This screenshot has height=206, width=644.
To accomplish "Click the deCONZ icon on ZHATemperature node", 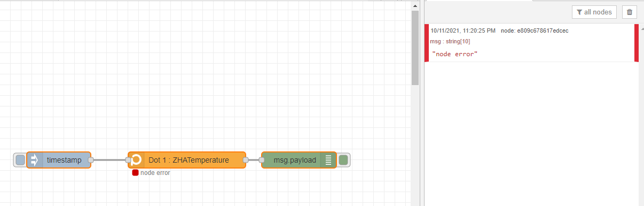I will (136, 159).
